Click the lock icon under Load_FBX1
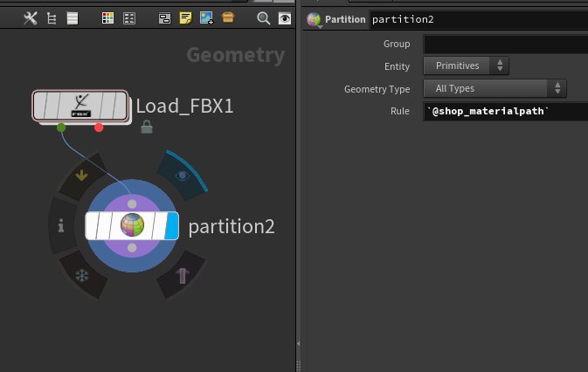The height and width of the screenshot is (372, 588). click(x=147, y=127)
